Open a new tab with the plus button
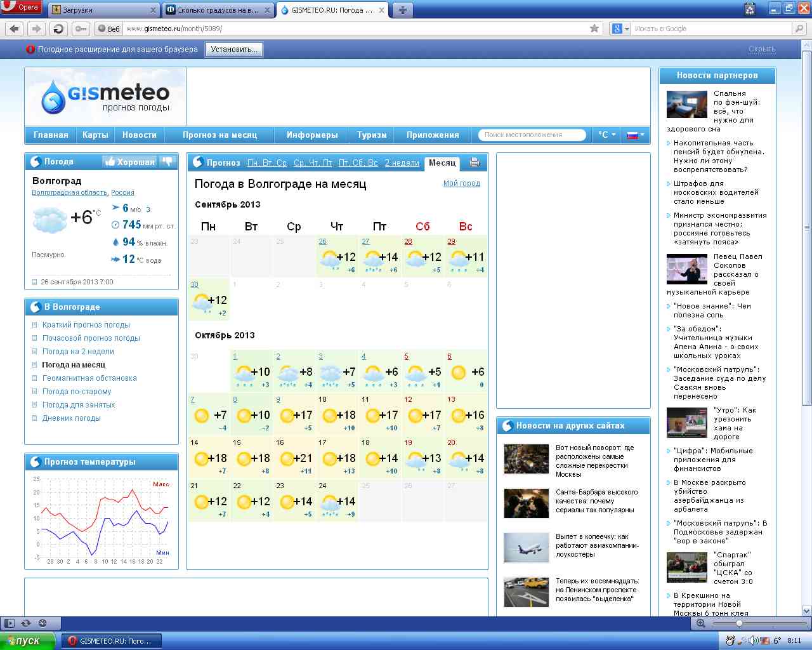Image resolution: width=812 pixels, height=650 pixels. (402, 10)
